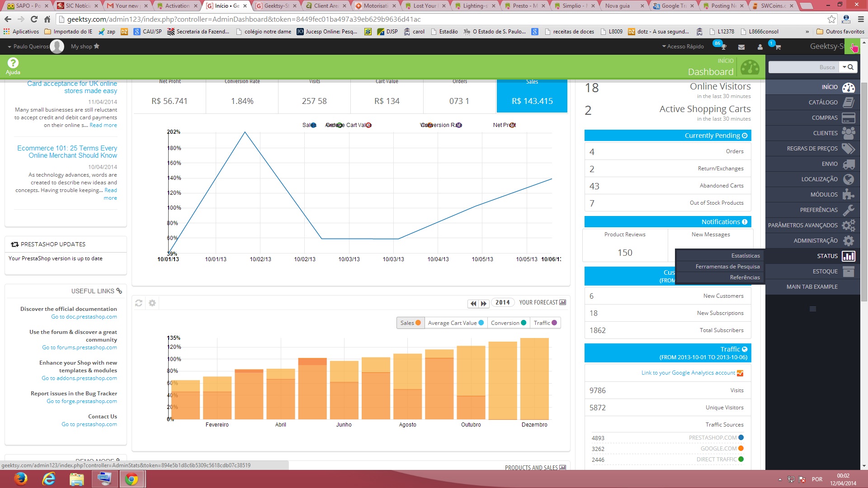Open the trophy notifications icon
Image resolution: width=868 pixels, height=488 pixels.
[723, 47]
